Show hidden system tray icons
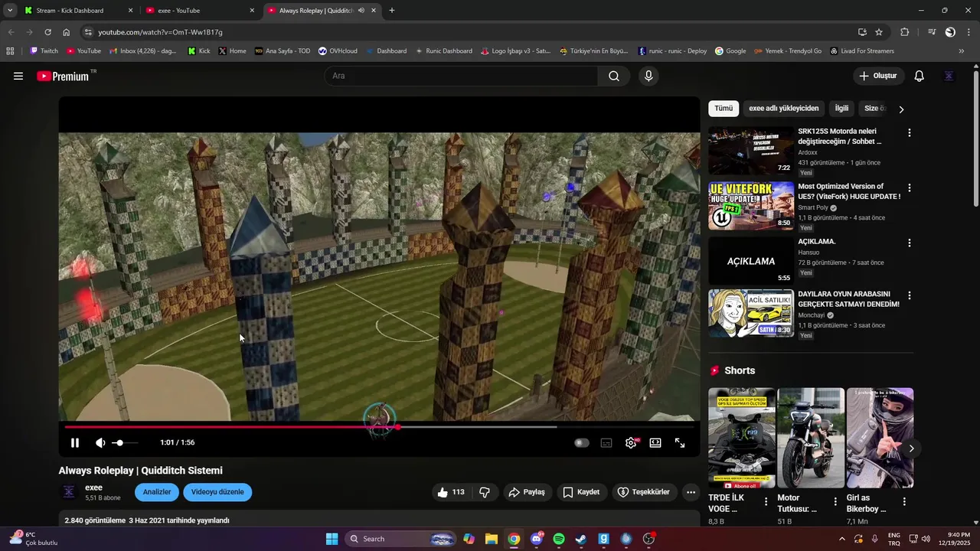The width and height of the screenshot is (980, 551). (842, 539)
